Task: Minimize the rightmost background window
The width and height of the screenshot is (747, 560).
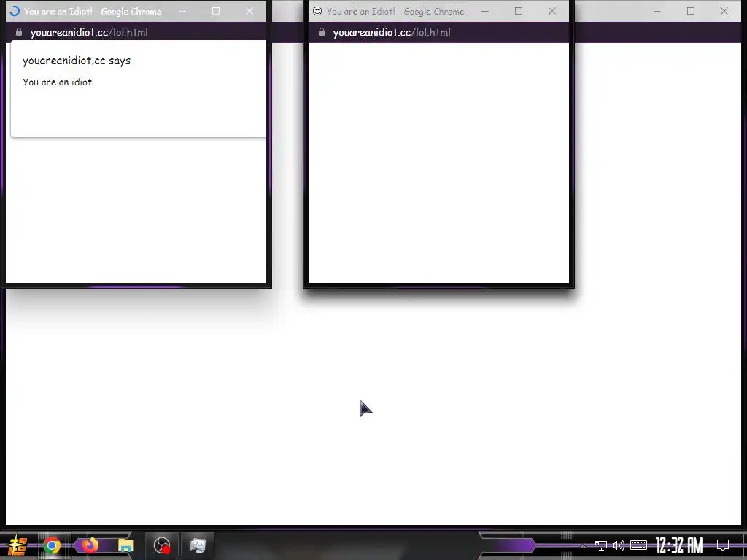Action: coord(657,11)
